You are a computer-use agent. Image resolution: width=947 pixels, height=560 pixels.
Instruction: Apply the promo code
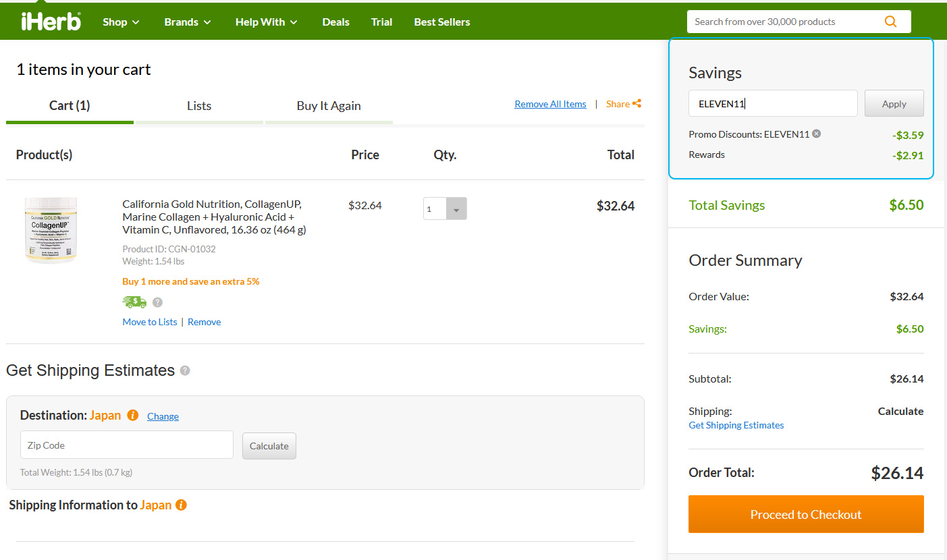[894, 103]
